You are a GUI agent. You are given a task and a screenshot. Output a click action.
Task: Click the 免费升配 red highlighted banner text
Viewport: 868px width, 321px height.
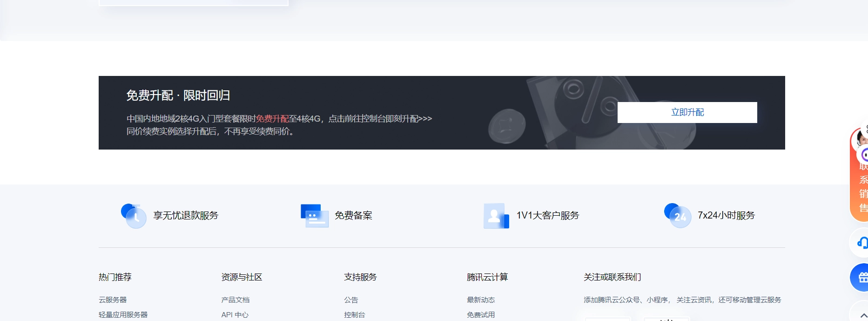[272, 119]
